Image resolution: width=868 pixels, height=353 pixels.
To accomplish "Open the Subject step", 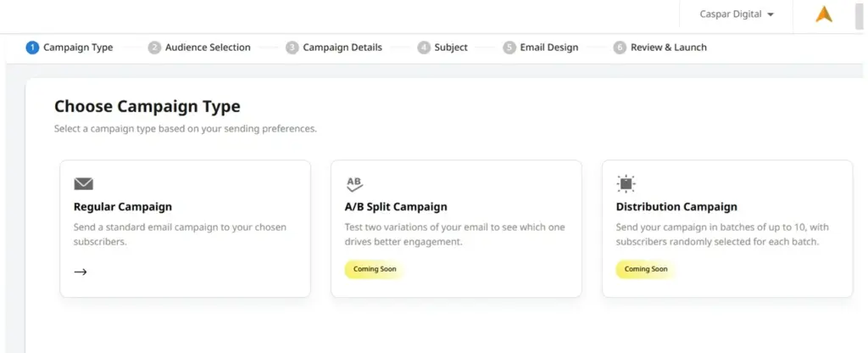I will coord(451,48).
